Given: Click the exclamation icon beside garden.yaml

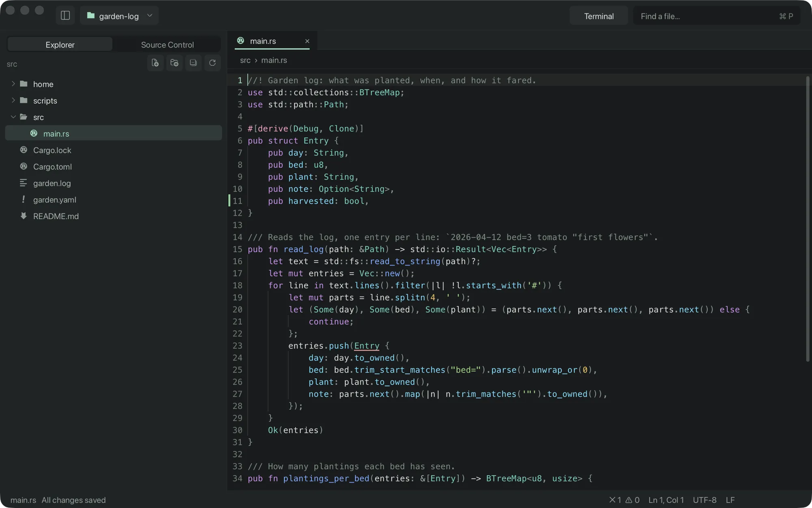Looking at the screenshot, I should [24, 200].
